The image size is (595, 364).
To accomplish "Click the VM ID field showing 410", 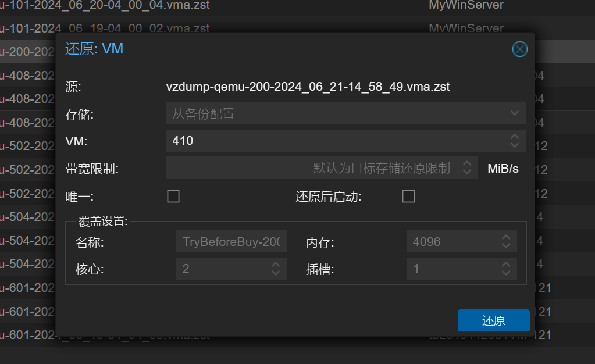I will [345, 141].
